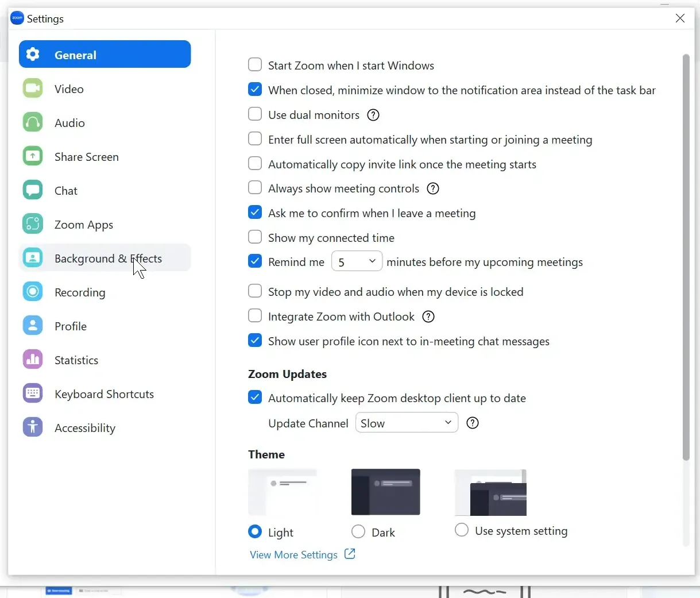Viewport: 700px width, 598px height.
Task: Open the Zoom Apps settings tab
Action: (x=105, y=224)
